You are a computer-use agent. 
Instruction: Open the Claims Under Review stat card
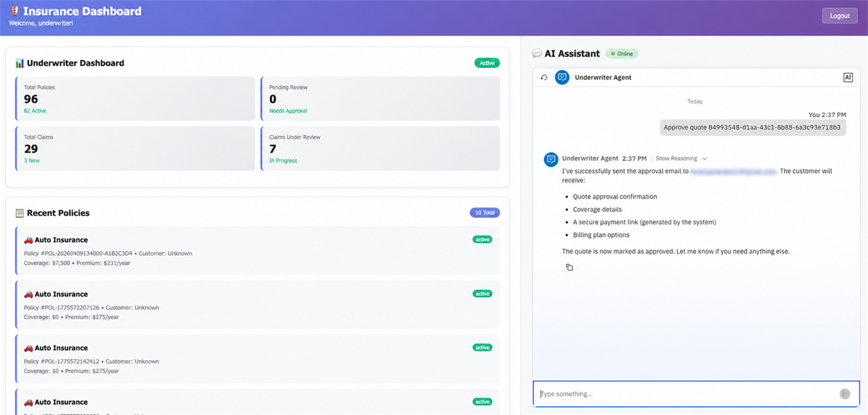(x=380, y=148)
